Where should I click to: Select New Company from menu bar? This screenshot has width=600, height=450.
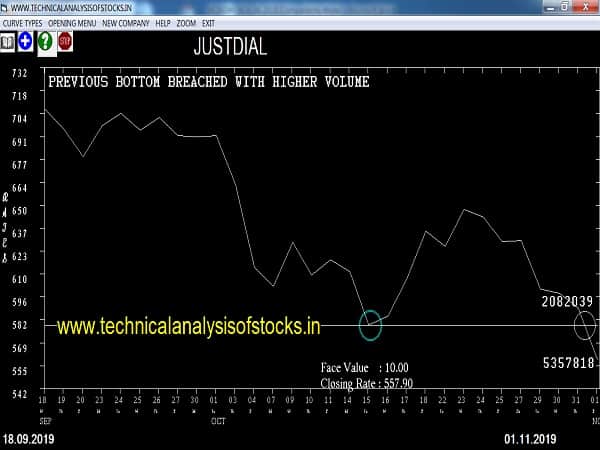point(126,22)
